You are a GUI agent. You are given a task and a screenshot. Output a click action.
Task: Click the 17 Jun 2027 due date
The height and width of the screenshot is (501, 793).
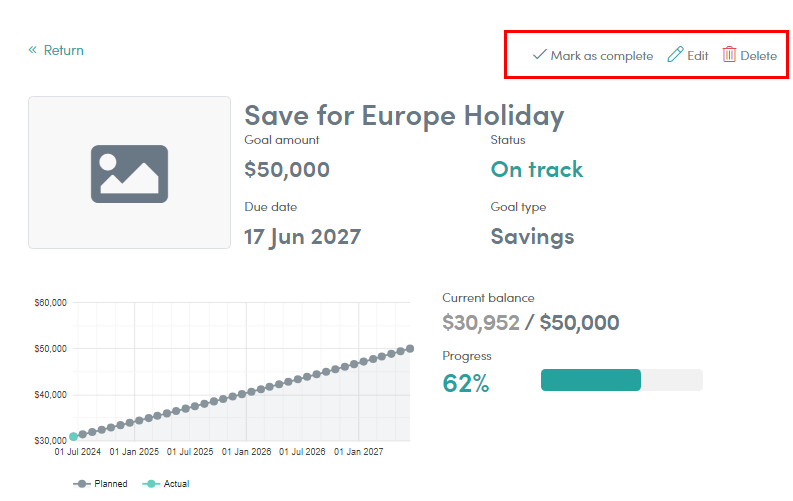302,237
